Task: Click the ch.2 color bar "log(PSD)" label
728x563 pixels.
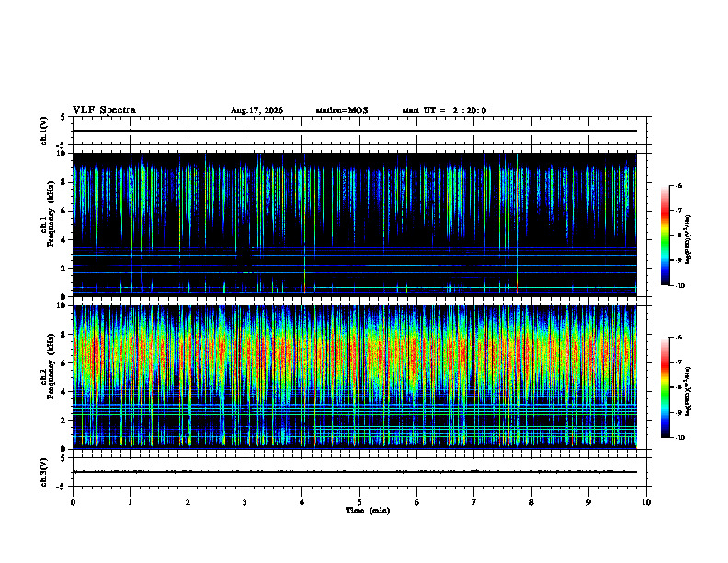Action: pyautogui.click(x=688, y=391)
